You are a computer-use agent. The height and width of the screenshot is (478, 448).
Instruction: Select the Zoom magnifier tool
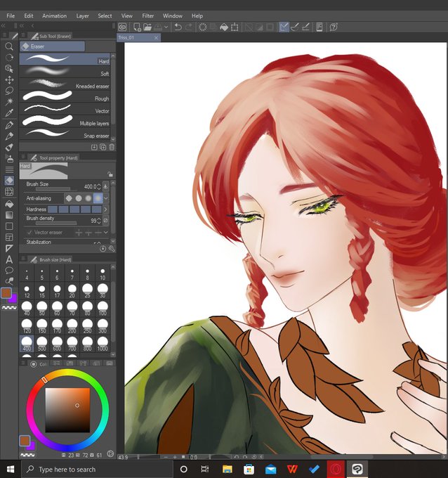[x=9, y=46]
